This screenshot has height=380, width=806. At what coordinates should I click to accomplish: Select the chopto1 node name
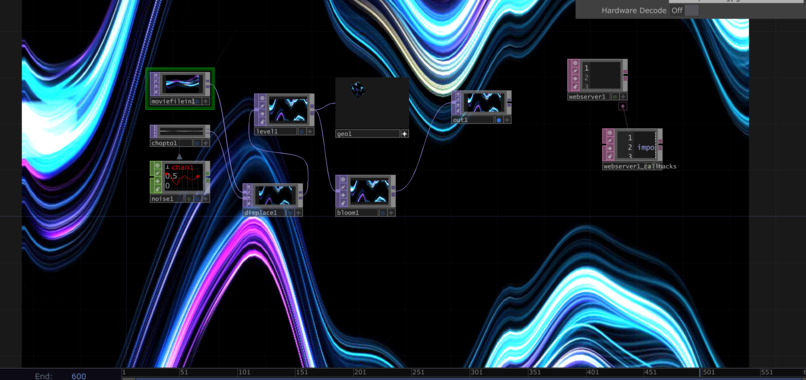click(x=164, y=143)
